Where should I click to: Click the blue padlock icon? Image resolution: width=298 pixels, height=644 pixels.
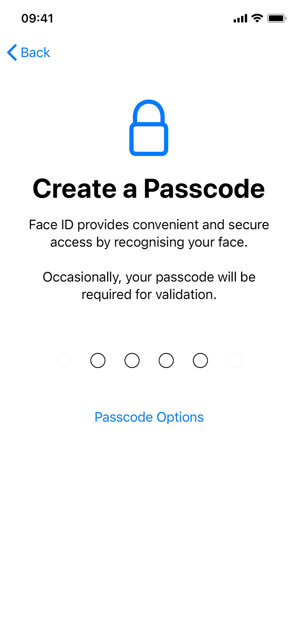click(148, 128)
